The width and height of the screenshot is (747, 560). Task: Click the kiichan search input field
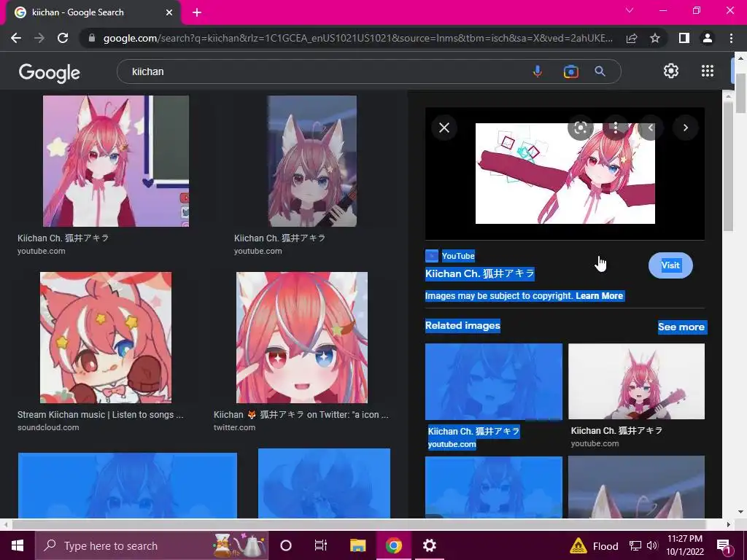pyautogui.click(x=324, y=71)
